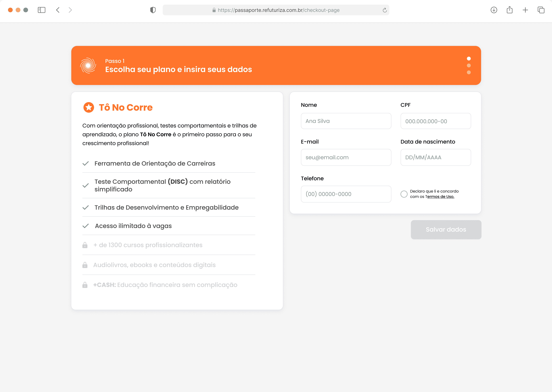Click lock icon beside 1300 cursos
Screen dimensions: 552x392
click(x=85, y=245)
